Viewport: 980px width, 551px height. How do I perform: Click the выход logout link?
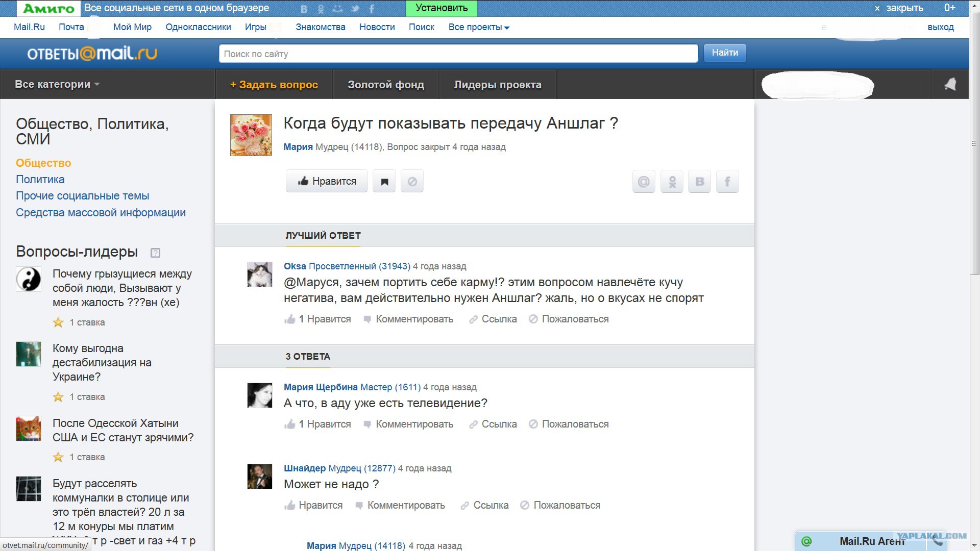941,28
